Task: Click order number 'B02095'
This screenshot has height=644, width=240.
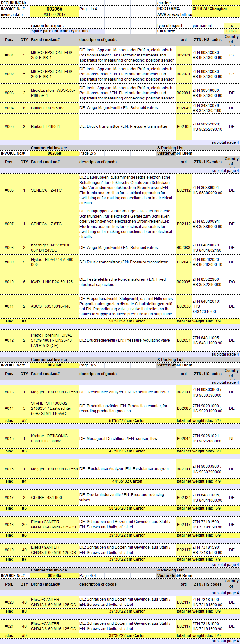Action: [184, 282]
